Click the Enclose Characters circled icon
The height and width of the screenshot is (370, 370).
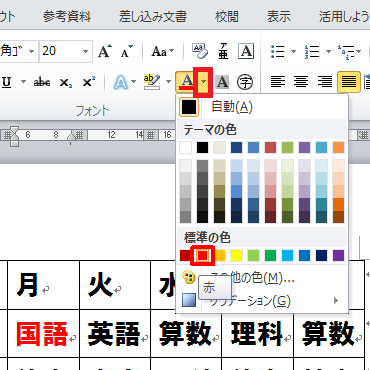coord(245,82)
